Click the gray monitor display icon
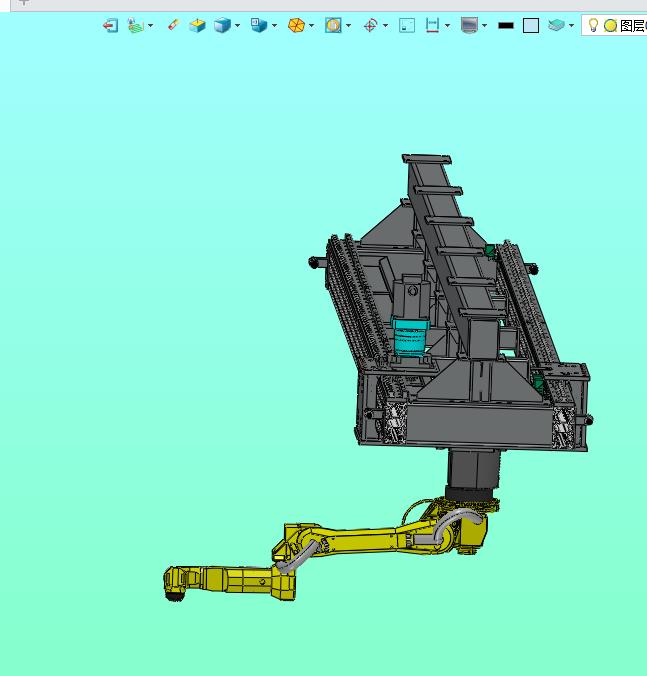 (469, 25)
